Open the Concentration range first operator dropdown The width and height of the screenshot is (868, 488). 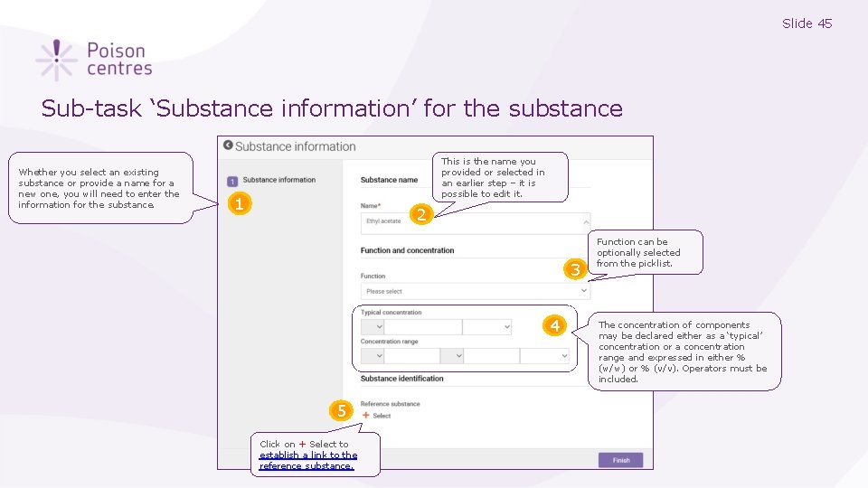tap(372, 356)
